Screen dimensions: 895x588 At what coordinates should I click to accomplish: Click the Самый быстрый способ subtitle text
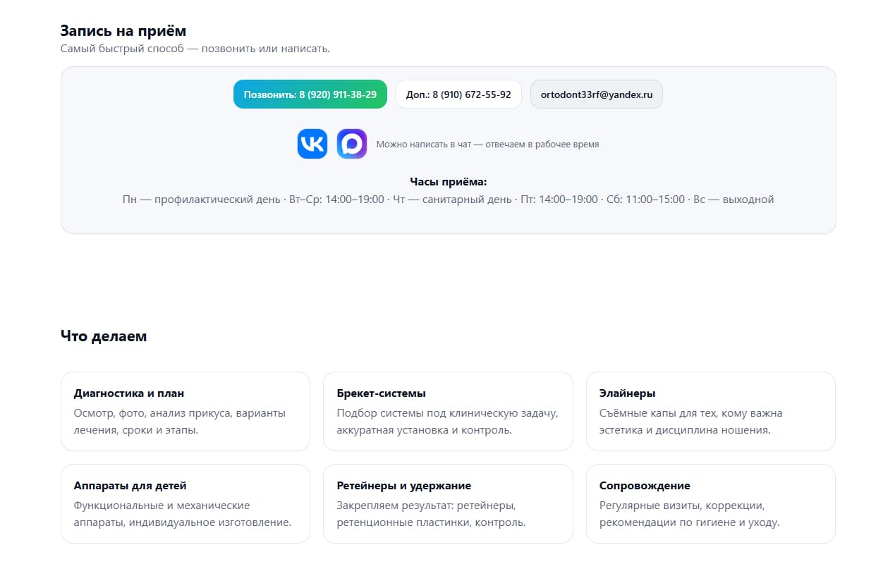pyautogui.click(x=195, y=49)
